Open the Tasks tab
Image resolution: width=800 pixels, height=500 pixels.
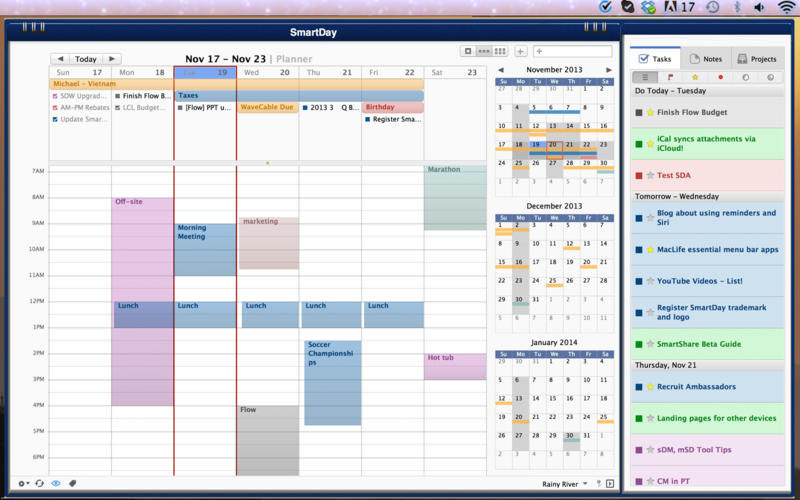click(x=655, y=59)
